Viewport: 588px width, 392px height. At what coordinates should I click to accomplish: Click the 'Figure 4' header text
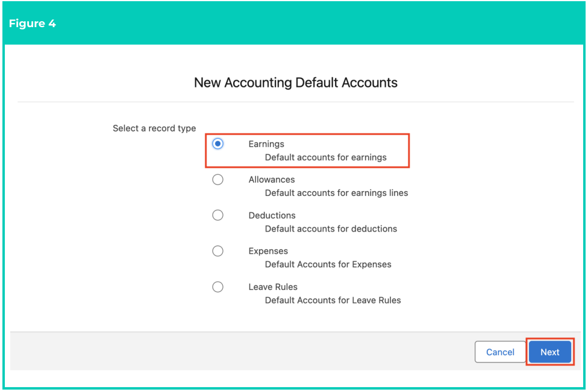point(33,24)
